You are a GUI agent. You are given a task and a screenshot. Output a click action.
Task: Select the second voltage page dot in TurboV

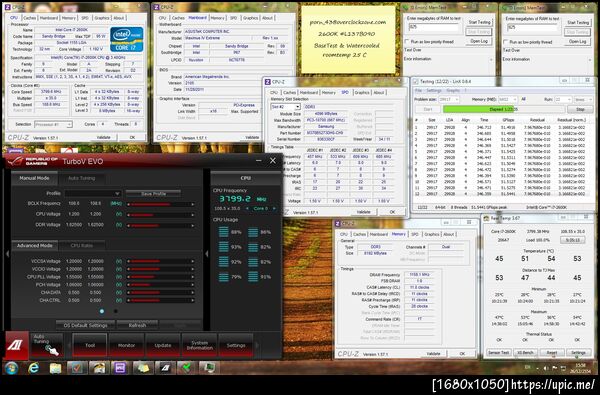coord(116,311)
